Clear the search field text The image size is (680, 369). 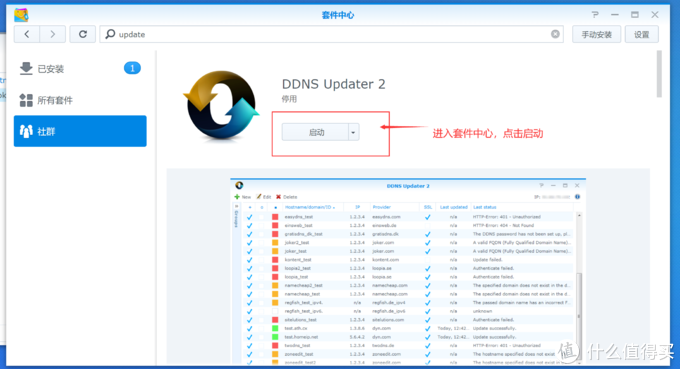click(555, 34)
